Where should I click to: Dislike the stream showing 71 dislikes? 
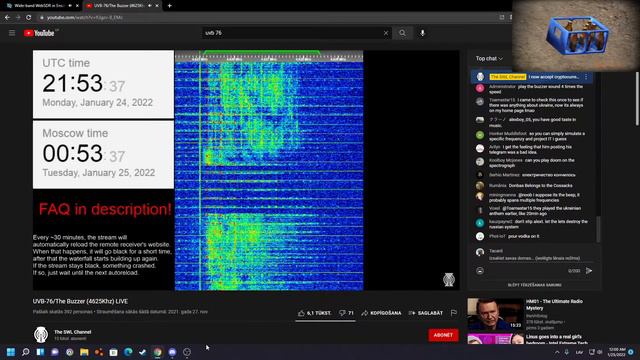point(346,313)
